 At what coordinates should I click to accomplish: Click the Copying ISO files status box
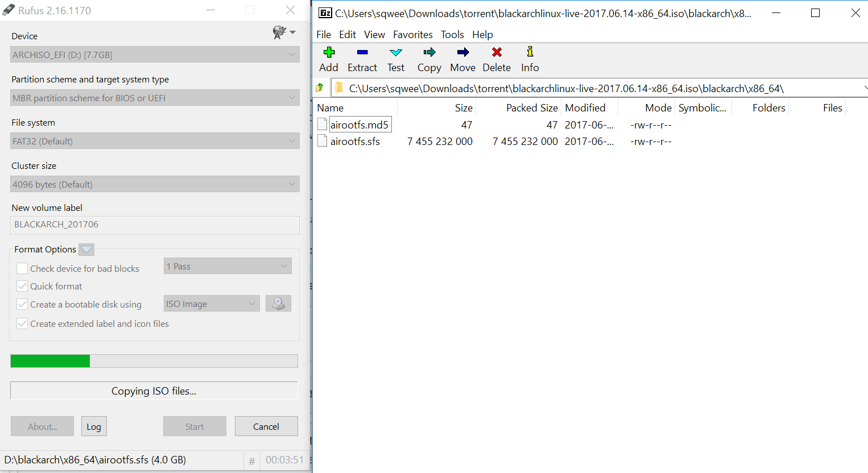coord(154,391)
